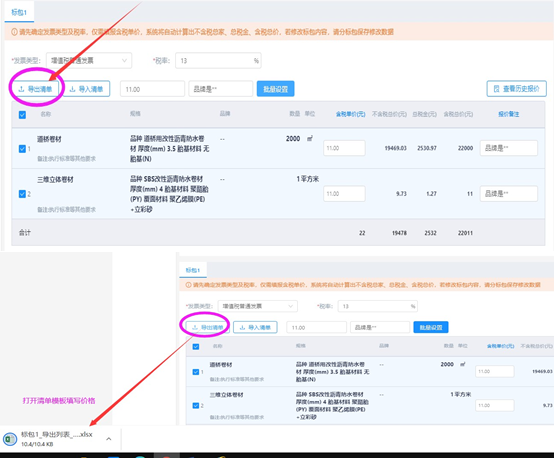The height and width of the screenshot is (458, 554).
Task: Click the 税率 field showing 13 in upper screenshot
Action: pos(218,60)
